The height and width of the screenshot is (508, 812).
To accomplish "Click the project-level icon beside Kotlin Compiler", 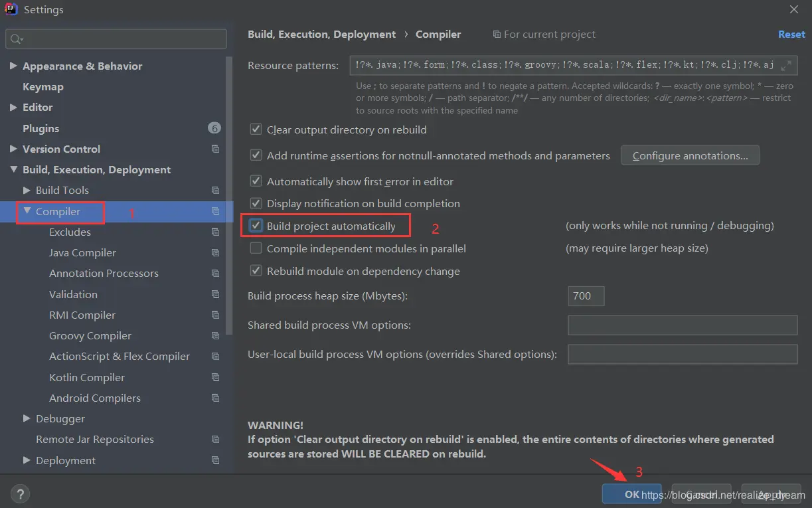I will (x=215, y=377).
